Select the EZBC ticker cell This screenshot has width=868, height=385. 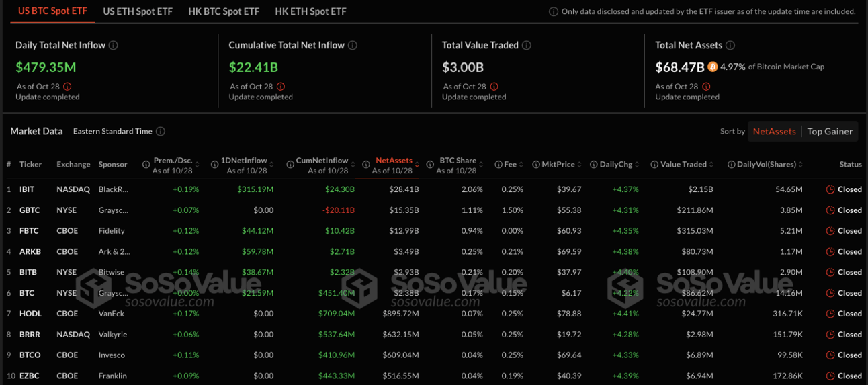[x=30, y=376]
